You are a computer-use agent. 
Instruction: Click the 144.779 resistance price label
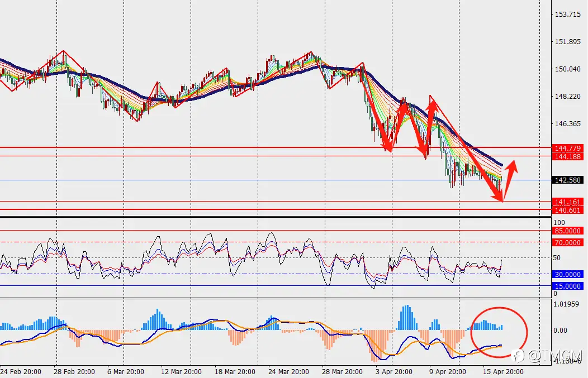(567, 149)
